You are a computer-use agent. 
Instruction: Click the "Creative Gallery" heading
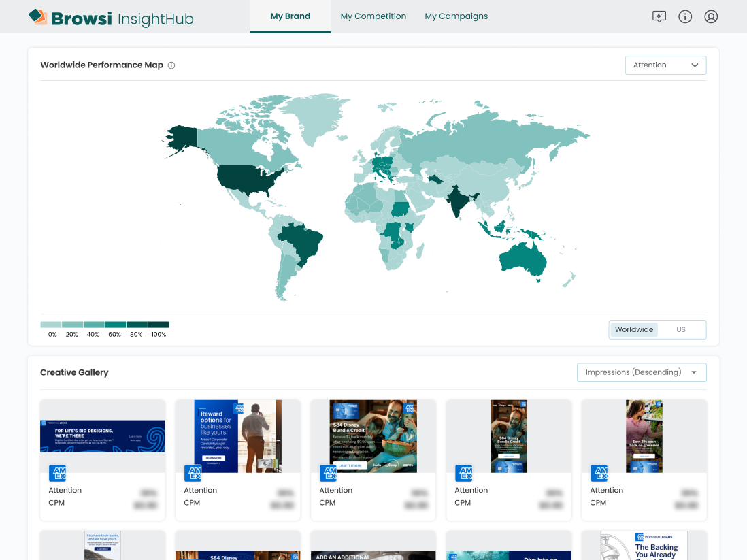[x=74, y=372]
